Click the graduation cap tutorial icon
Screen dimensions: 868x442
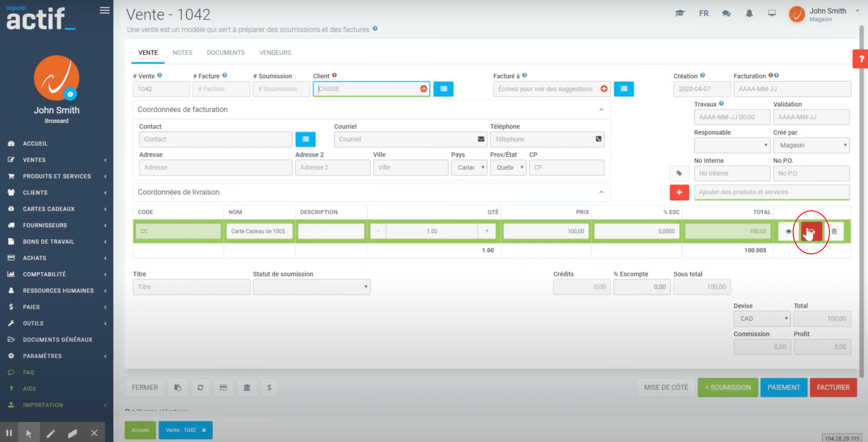(680, 14)
